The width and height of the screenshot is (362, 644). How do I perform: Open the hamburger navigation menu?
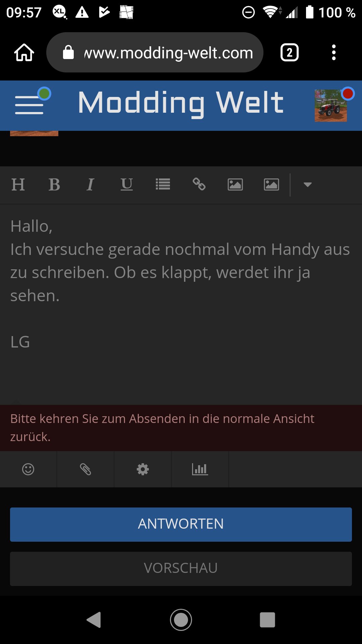29,104
